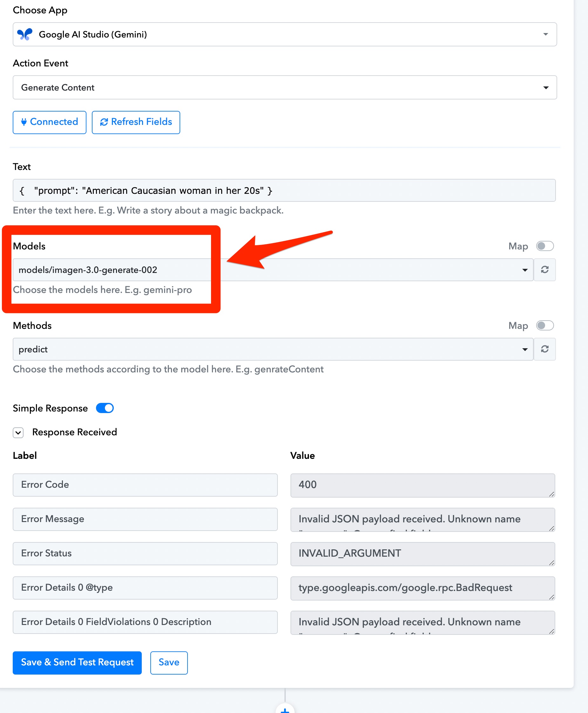Viewport: 588px width, 713px height.
Task: Click the plus icon to add step
Action: click(285, 710)
